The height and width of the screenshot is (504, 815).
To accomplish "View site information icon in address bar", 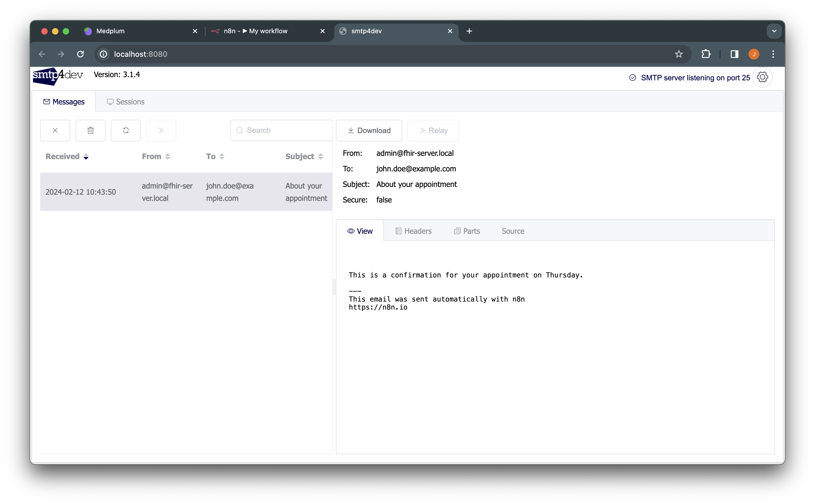I will 103,54.
